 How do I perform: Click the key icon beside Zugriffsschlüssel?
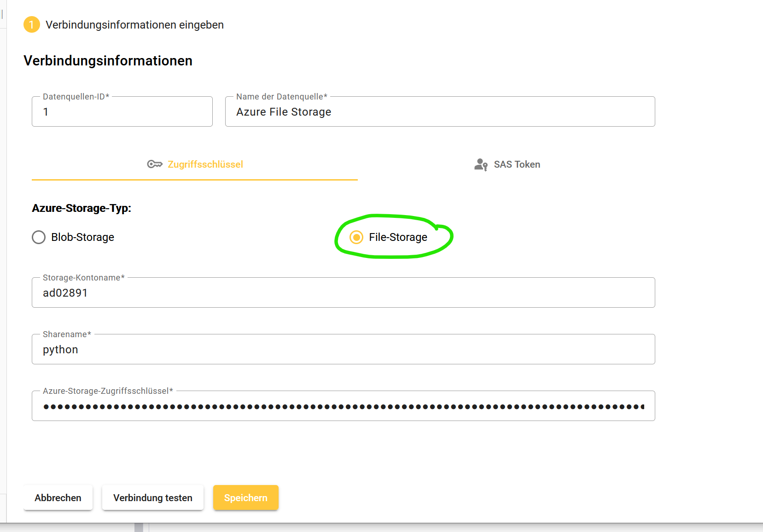[155, 164]
